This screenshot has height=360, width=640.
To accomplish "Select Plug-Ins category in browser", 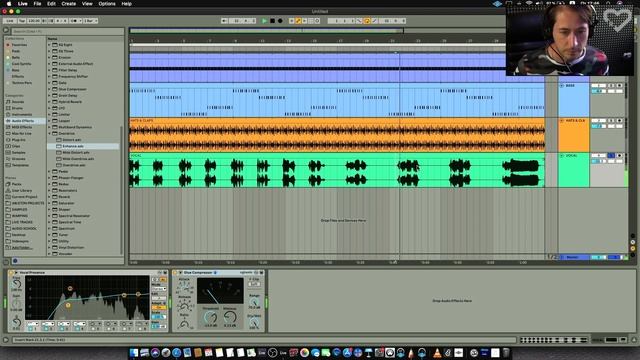I will click(x=19, y=140).
